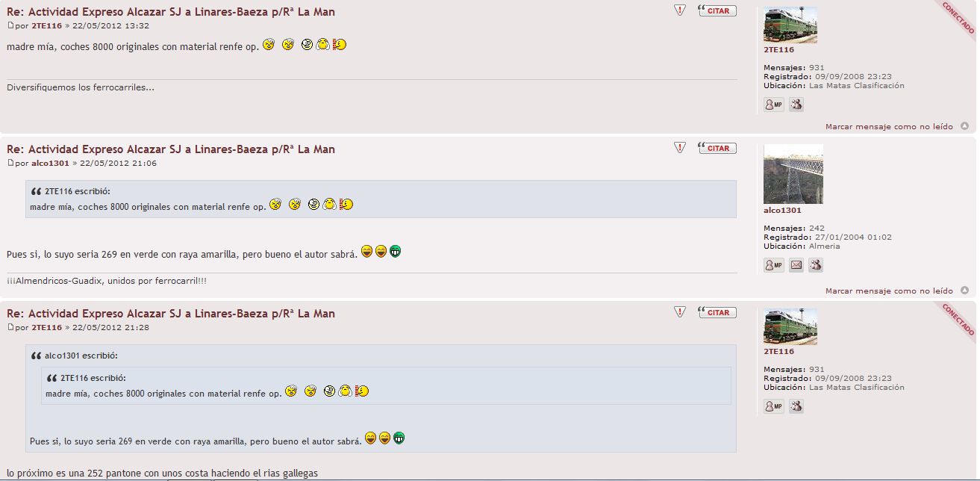Screen dimensions: 980x481
Task: Click 'Marcar mensaje como no leído' in first post
Action: [x=889, y=127]
